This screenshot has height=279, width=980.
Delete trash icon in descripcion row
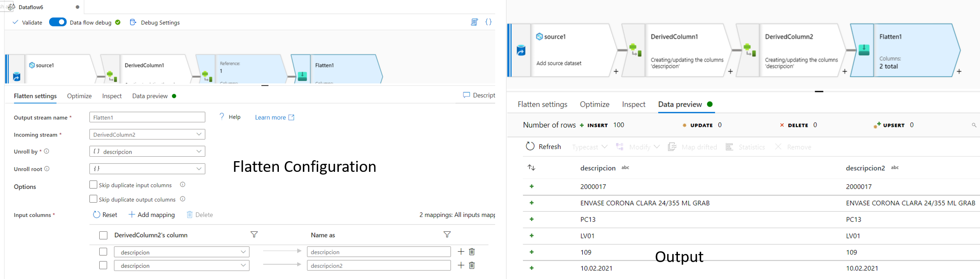[x=472, y=252]
